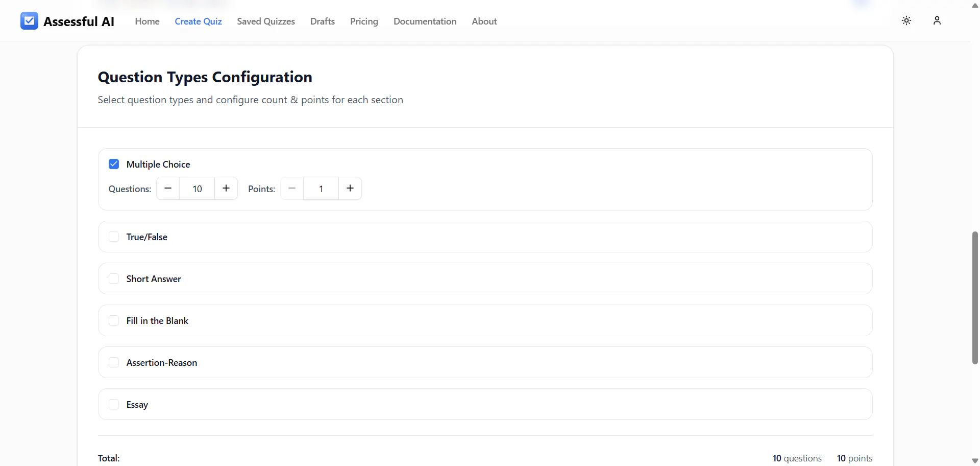The width and height of the screenshot is (980, 466).
Task: Decrease Multiple Choice points with minus
Action: click(292, 189)
